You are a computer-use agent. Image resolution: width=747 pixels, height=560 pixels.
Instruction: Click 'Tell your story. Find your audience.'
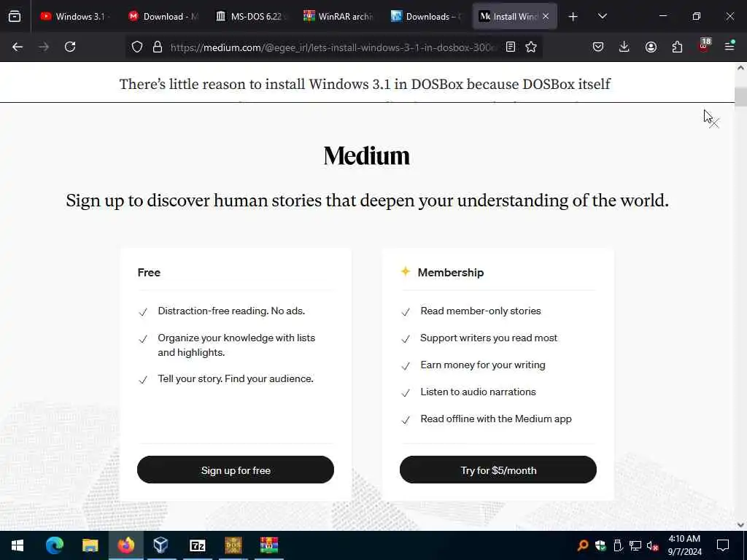click(x=236, y=378)
